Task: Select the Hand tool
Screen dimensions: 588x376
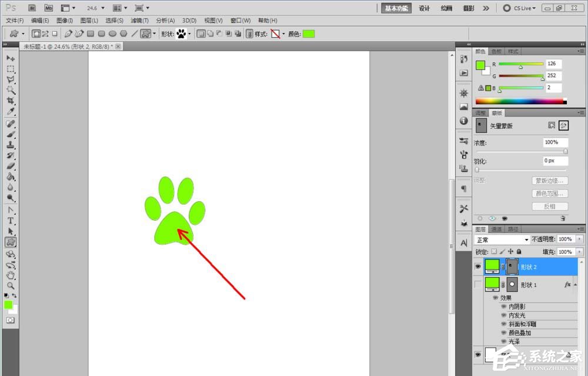Action: point(11,275)
